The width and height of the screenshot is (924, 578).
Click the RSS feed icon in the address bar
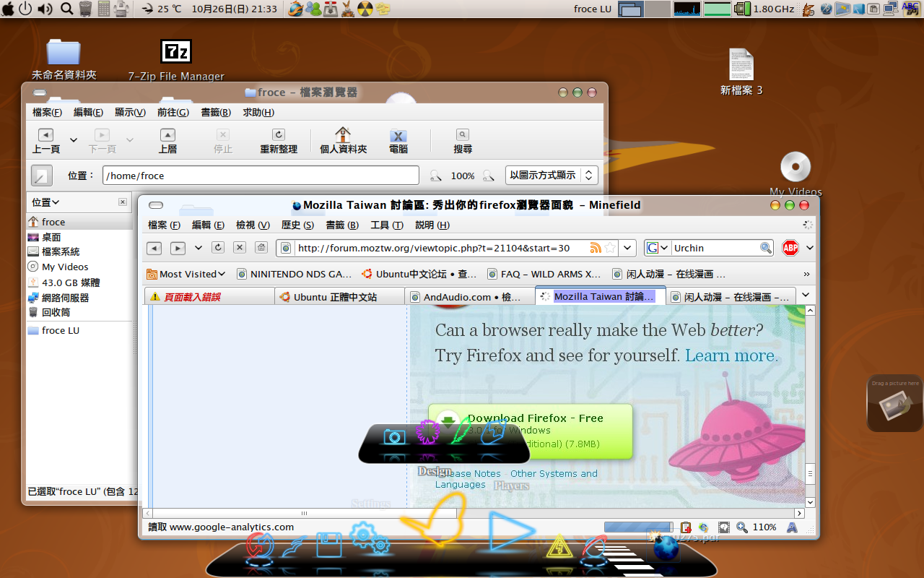coord(596,248)
